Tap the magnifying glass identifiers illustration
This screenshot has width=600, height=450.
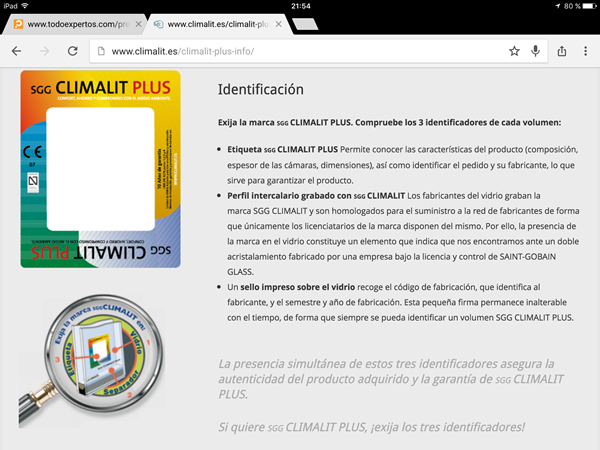pos(92,360)
